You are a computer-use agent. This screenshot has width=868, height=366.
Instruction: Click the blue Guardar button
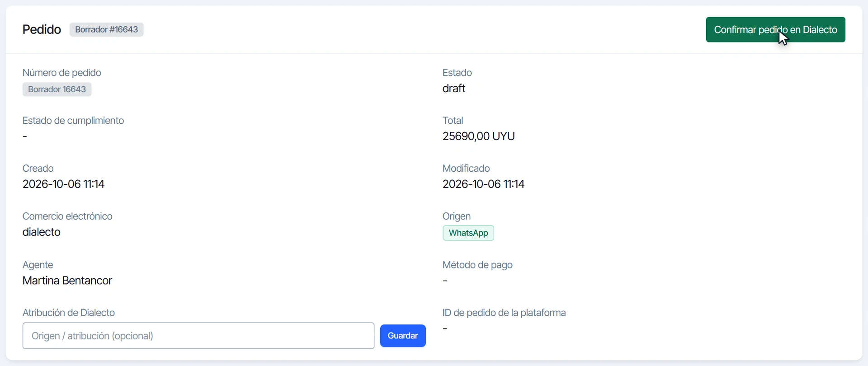click(403, 336)
